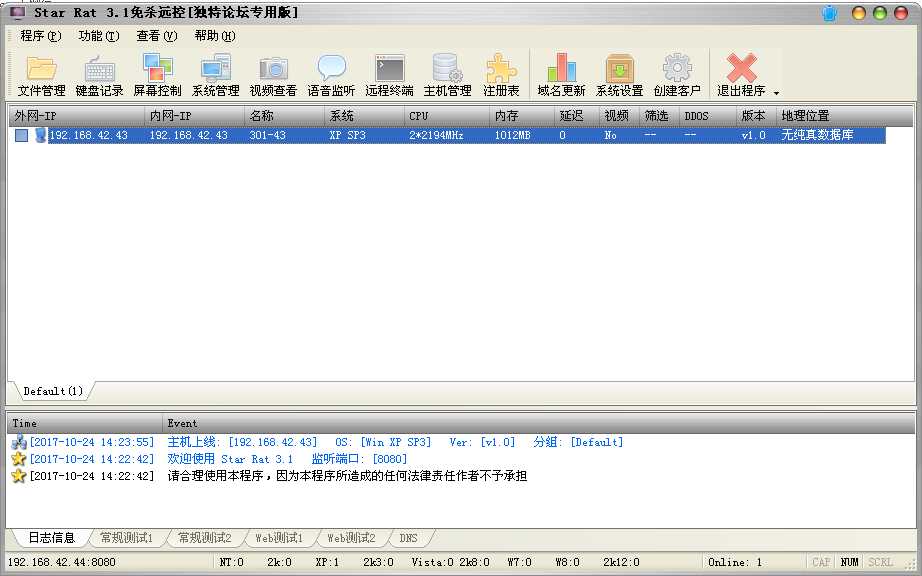Screen dimensions: 922x576
Task: Select 301-43 name cell
Action: [268, 135]
